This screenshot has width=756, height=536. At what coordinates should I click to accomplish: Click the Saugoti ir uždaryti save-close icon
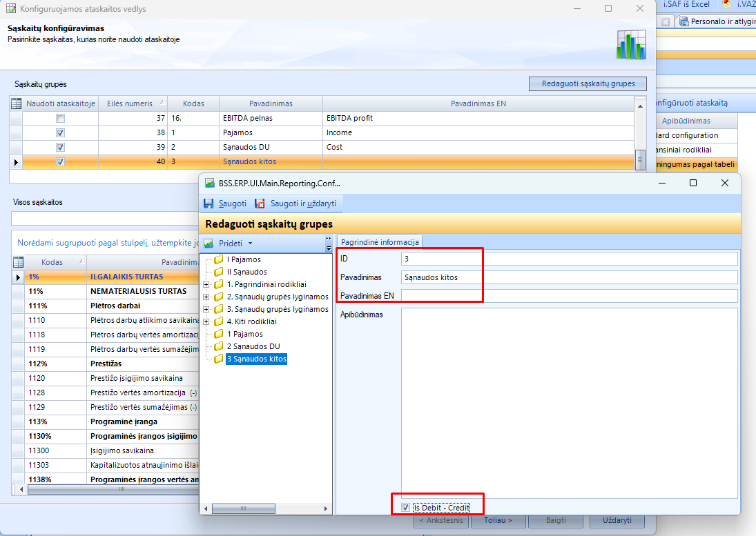[x=260, y=204]
